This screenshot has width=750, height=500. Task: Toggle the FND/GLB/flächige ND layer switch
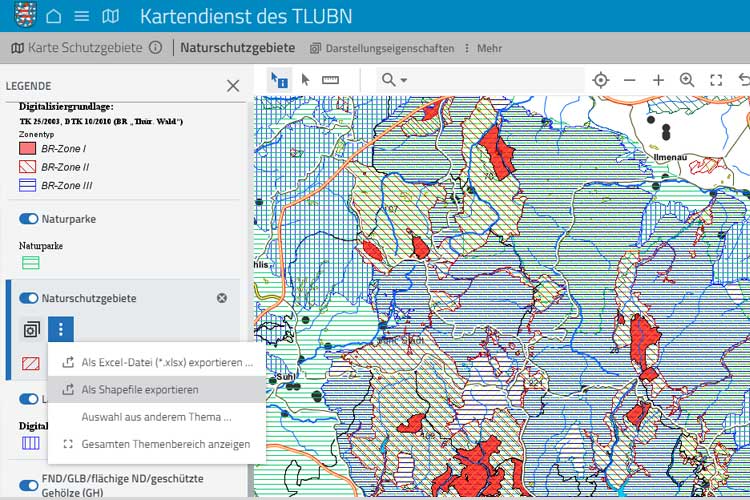tap(29, 485)
